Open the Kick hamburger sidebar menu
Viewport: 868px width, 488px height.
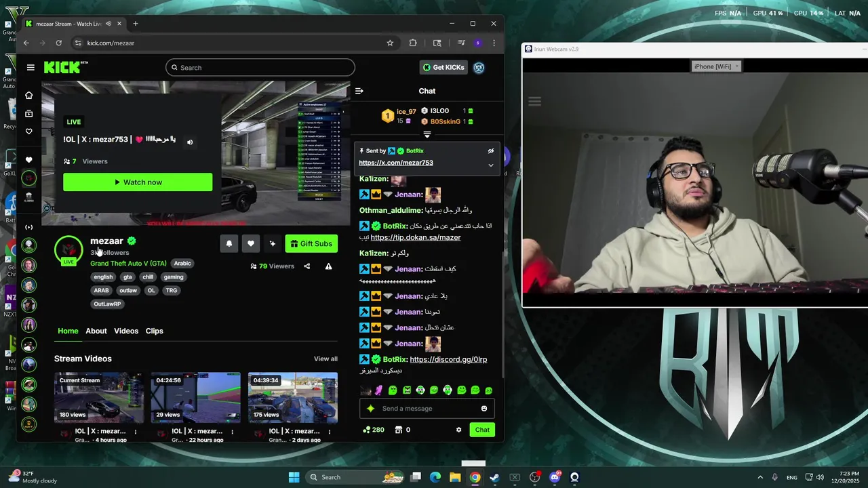[x=31, y=67]
